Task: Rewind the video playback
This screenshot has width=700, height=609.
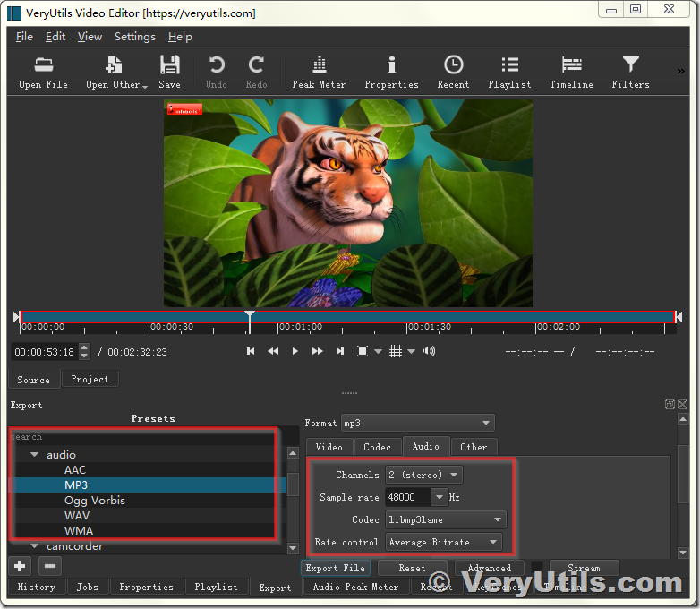Action: pos(273,351)
